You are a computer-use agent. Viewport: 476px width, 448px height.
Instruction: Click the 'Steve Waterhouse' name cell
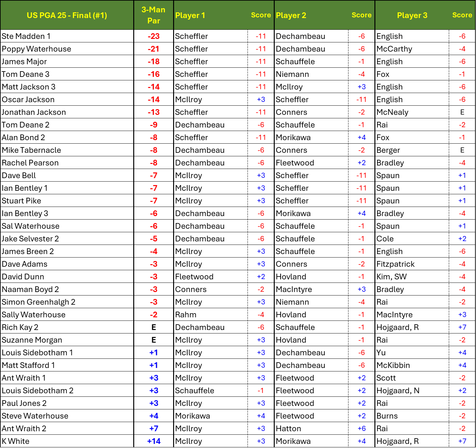[67, 416]
